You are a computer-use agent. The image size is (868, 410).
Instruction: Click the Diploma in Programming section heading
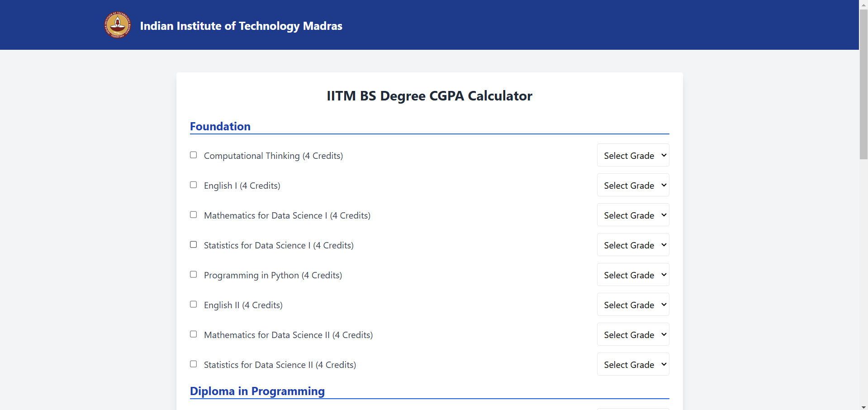point(257,391)
